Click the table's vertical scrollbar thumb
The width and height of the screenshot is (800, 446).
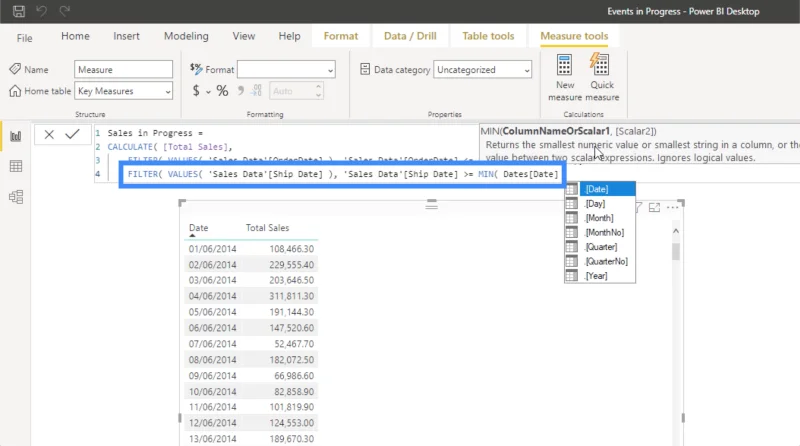pyautogui.click(x=676, y=252)
